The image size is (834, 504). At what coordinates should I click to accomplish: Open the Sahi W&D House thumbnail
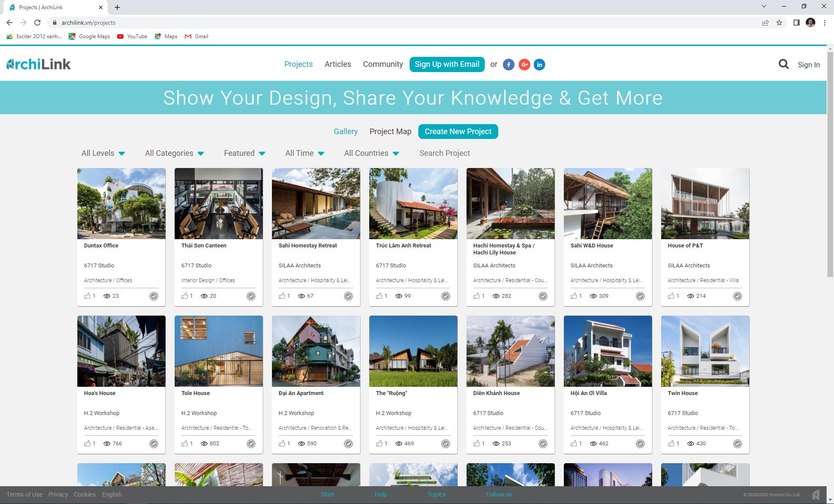(x=608, y=204)
